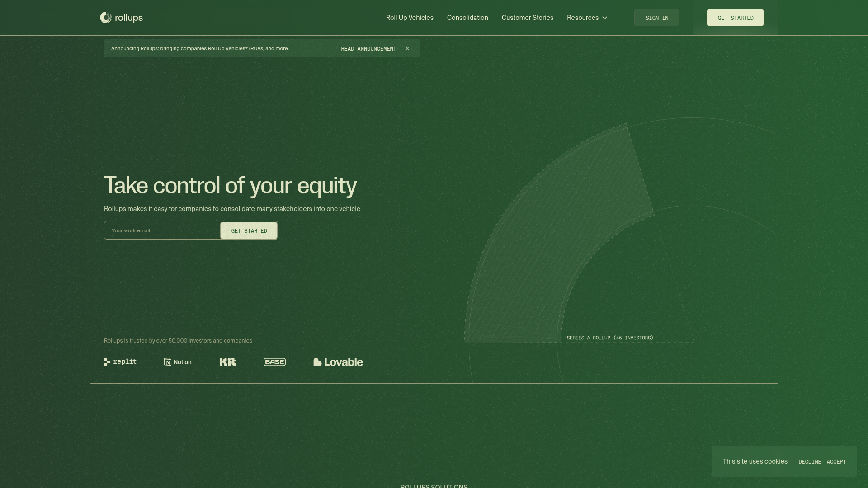Open the Customer Stories nav link

coord(527,18)
